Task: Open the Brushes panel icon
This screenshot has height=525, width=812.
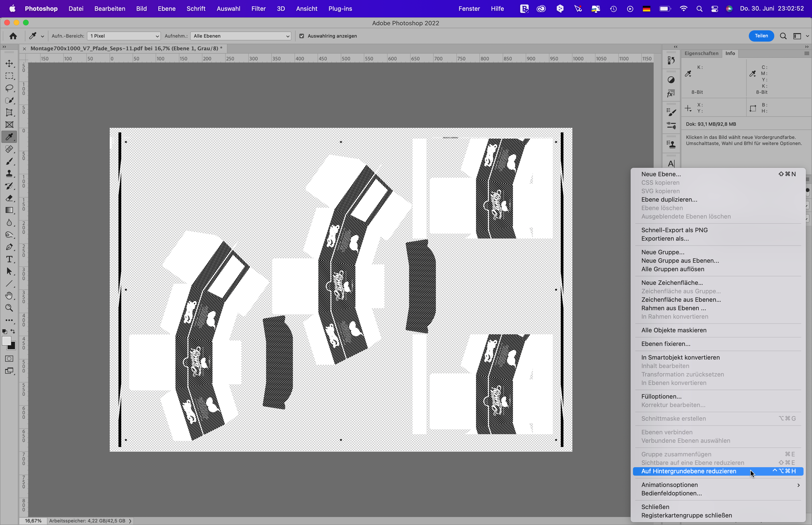Action: [x=671, y=112]
